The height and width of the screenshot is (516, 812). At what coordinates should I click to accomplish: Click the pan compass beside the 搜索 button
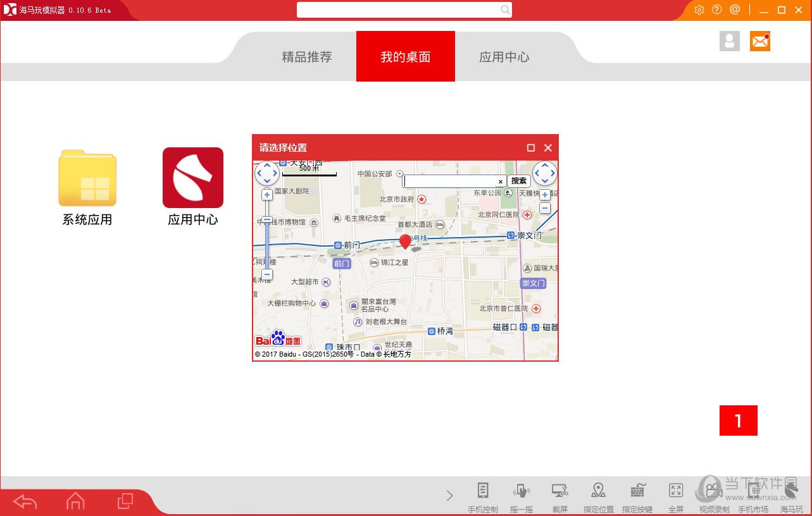545,173
